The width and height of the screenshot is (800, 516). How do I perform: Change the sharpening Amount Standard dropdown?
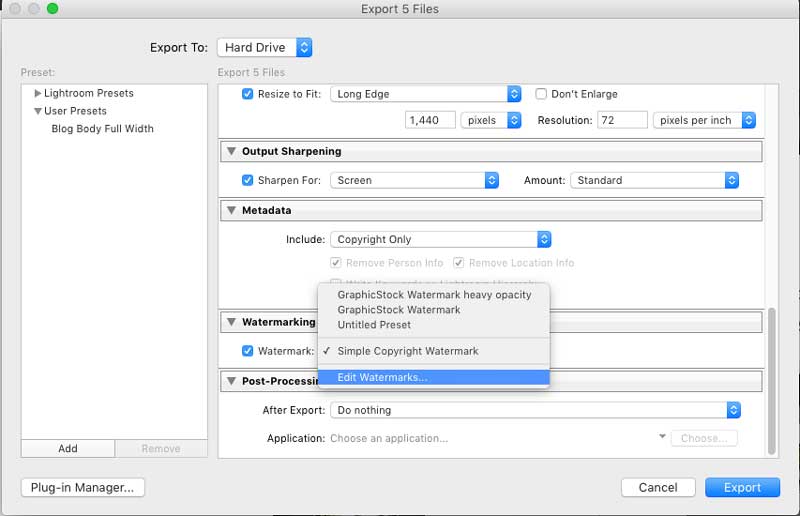coord(655,181)
